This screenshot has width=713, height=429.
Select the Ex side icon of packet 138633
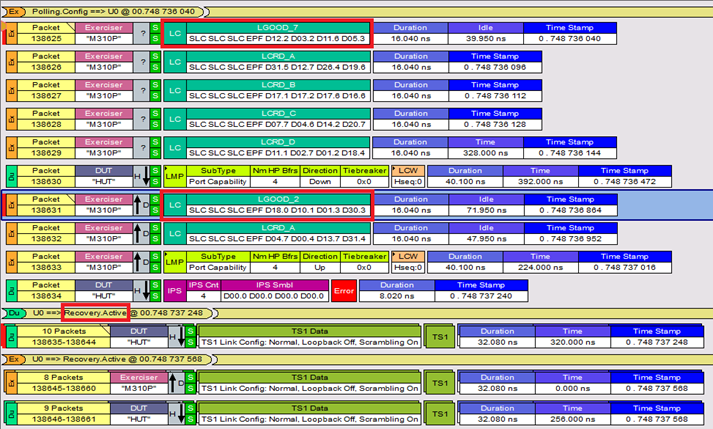coord(11,262)
